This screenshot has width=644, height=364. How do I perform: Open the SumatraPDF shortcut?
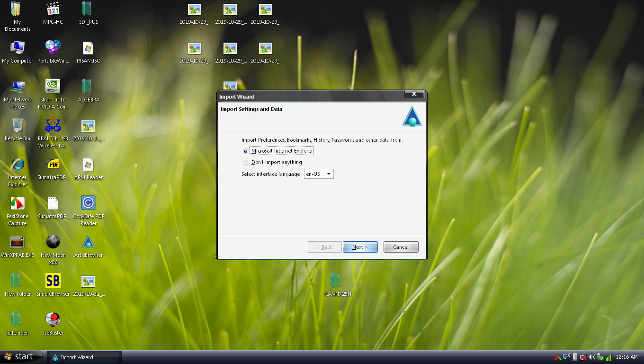(53, 204)
